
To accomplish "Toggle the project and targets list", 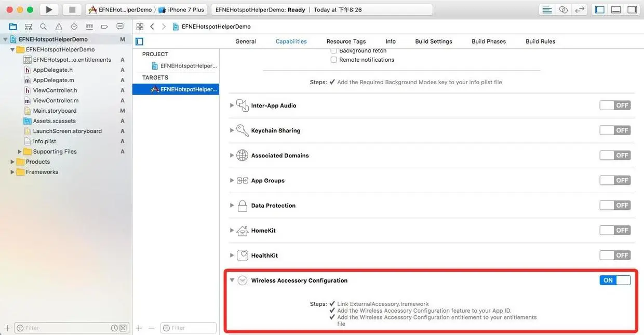I will pos(139,42).
